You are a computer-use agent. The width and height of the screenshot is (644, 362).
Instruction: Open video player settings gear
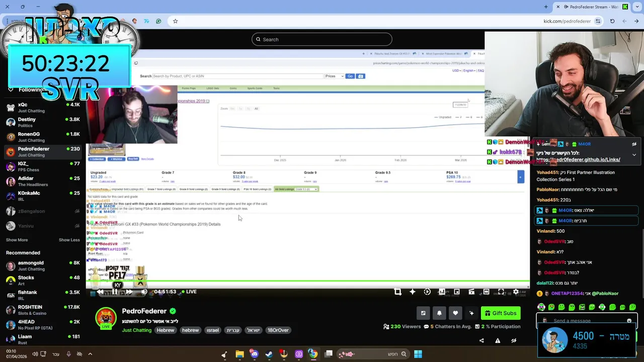516,292
